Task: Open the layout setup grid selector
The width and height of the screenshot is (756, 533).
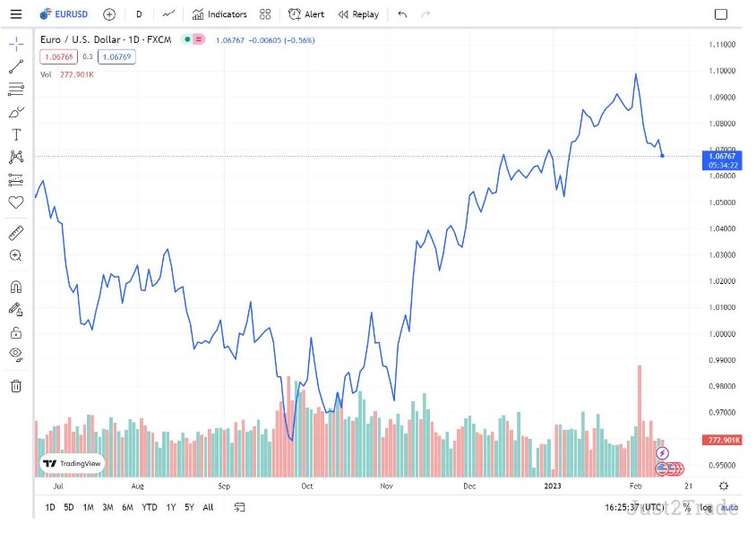Action: (265, 14)
